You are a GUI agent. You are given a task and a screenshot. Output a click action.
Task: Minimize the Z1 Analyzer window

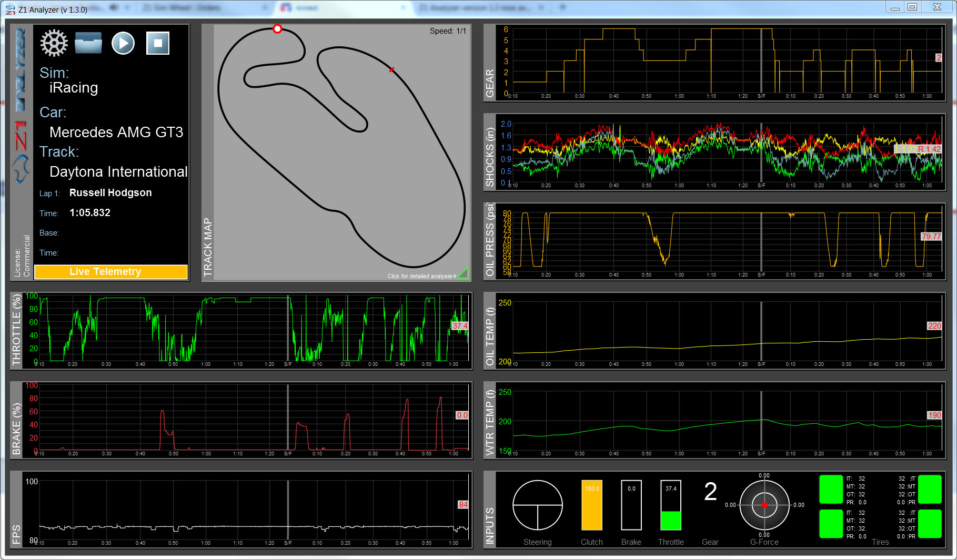tap(895, 7)
